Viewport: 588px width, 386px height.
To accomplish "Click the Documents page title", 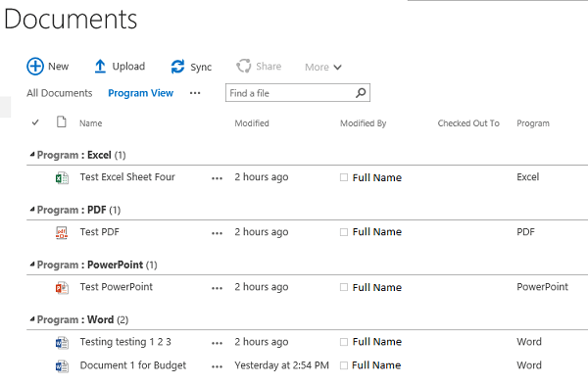I will tap(71, 19).
